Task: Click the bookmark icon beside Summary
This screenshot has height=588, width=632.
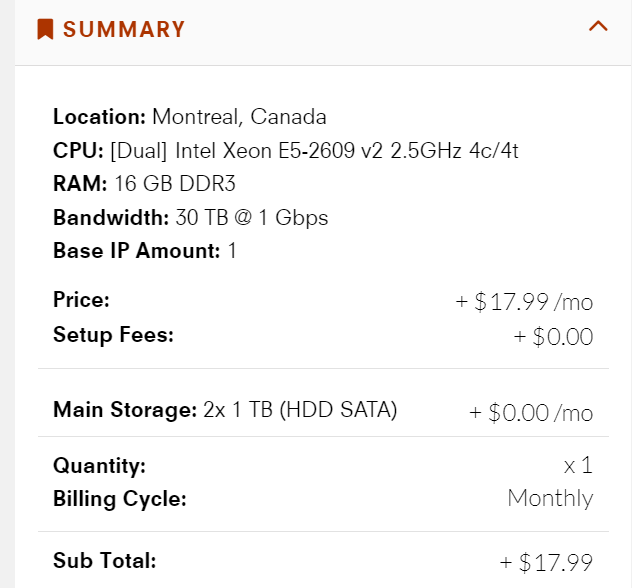Action: pyautogui.click(x=44, y=29)
